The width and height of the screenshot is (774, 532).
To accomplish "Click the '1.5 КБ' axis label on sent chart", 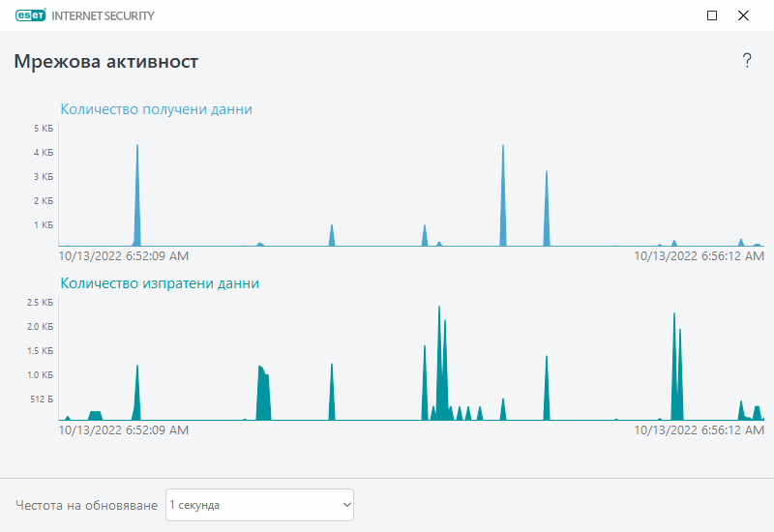I will (40, 351).
